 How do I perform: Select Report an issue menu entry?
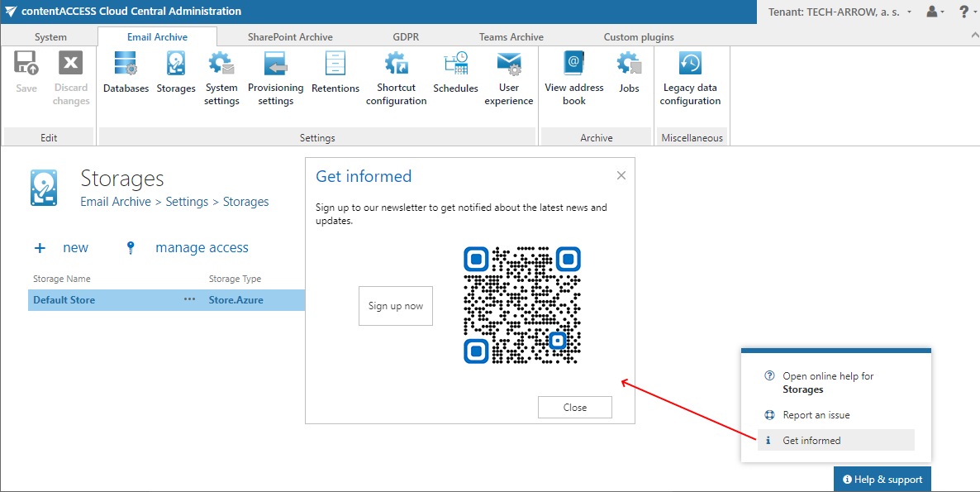(816, 415)
